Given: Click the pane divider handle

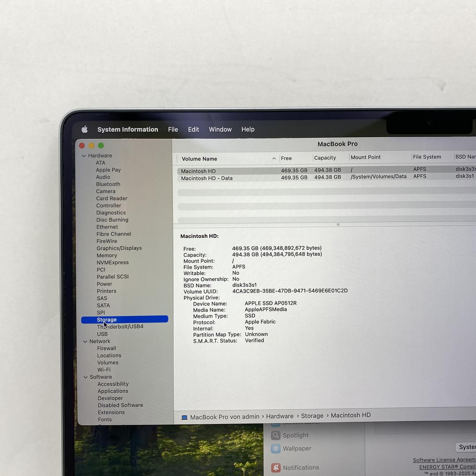Looking at the screenshot, I should pos(338,224).
